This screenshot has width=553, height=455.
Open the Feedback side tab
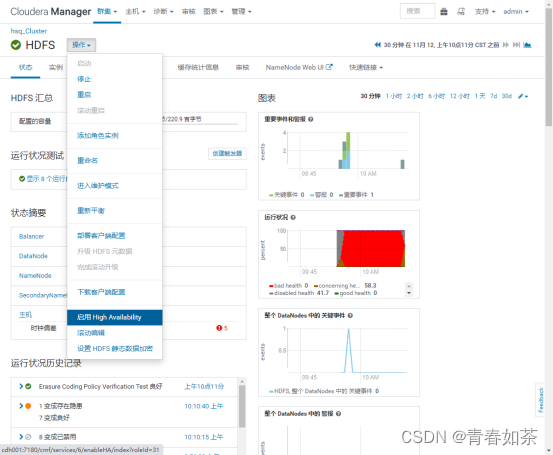pyautogui.click(x=540, y=400)
